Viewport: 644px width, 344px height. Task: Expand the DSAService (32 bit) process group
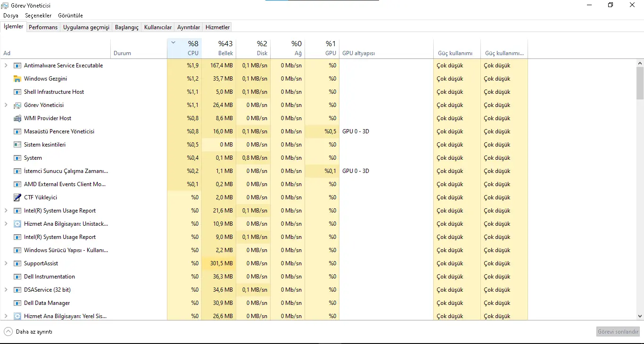click(6, 290)
